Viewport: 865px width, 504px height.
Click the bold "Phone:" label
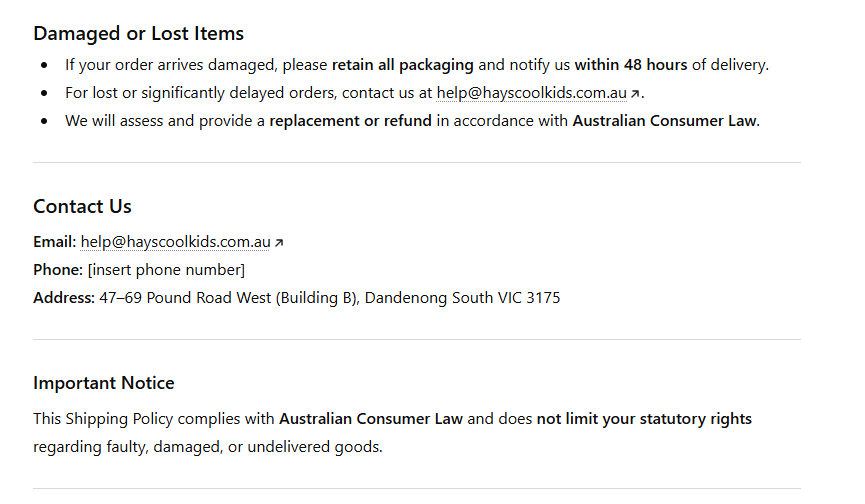click(57, 270)
